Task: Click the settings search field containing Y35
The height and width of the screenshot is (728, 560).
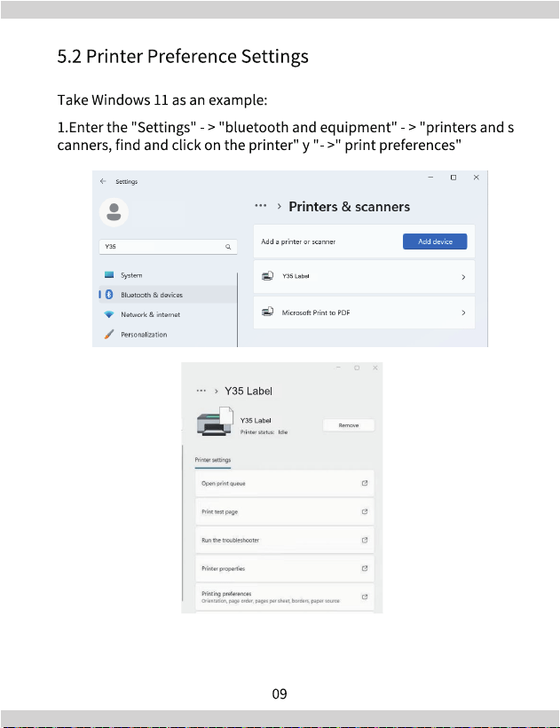Action: click(x=168, y=247)
